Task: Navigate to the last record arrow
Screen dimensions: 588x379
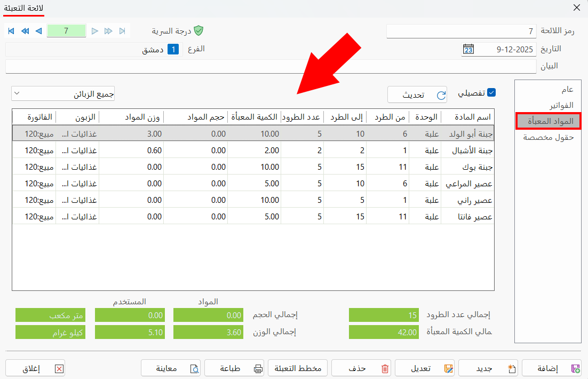Action: click(x=123, y=31)
